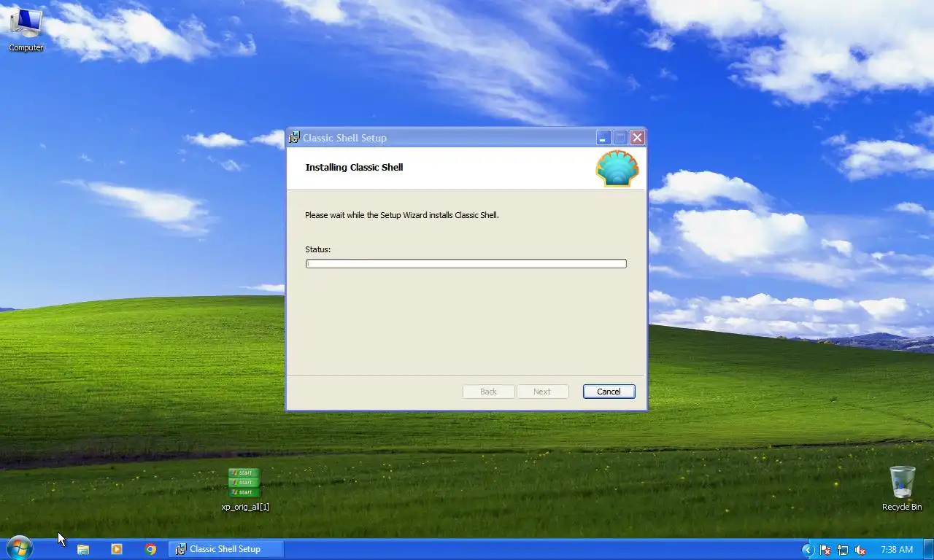The height and width of the screenshot is (560, 934).
Task: Open the Windows Start button
Action: click(20, 548)
